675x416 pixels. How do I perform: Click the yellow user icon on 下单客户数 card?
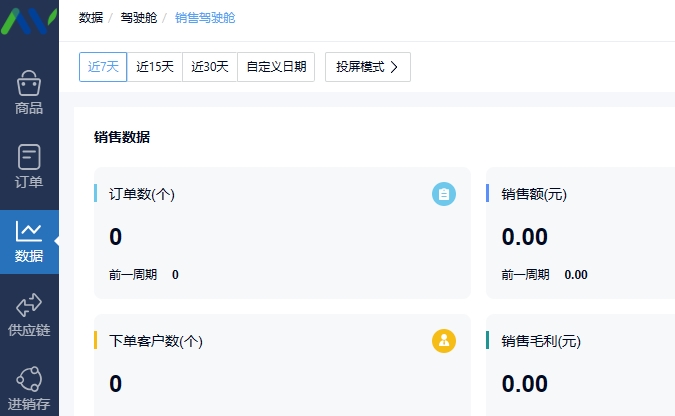(x=444, y=341)
